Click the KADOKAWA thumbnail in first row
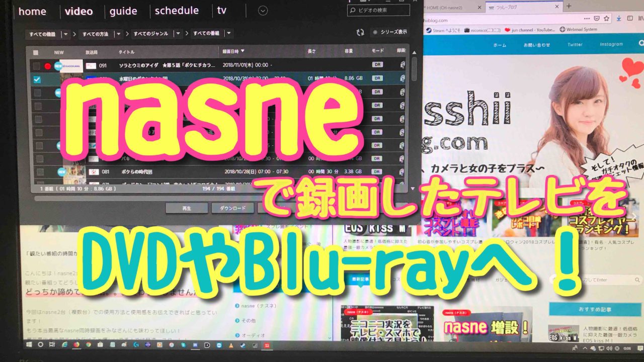Viewport: 644px width, 362px height. (x=71, y=66)
